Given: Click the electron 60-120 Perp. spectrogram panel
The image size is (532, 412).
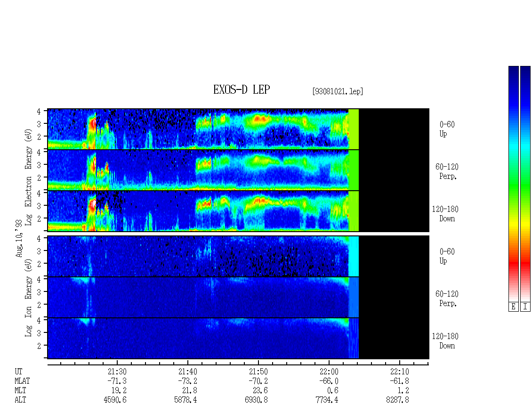Looking at the screenshot, I should [238, 170].
